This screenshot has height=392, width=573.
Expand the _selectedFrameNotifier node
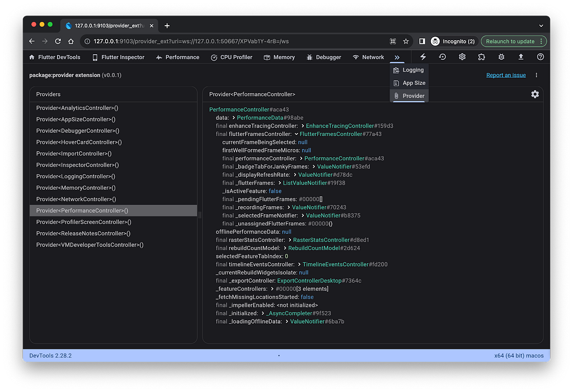tap(303, 215)
